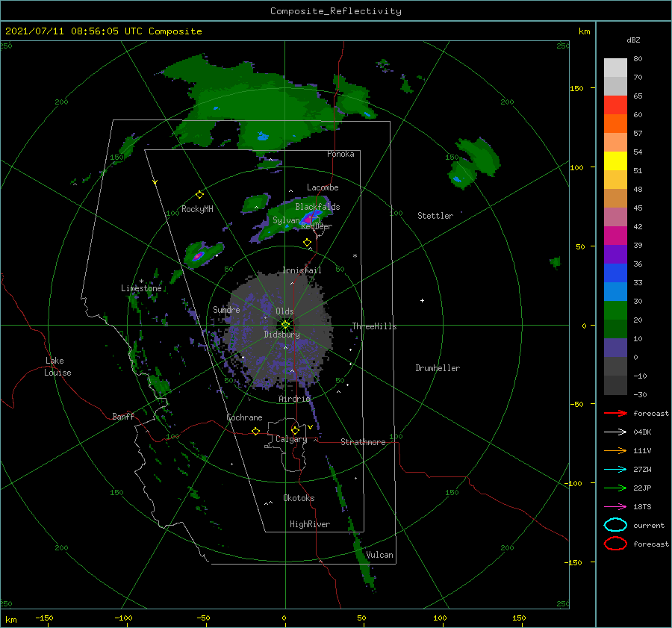The image size is (672, 628).
Task: Click yellow diamond marker below Cochrane
Action: click(256, 431)
